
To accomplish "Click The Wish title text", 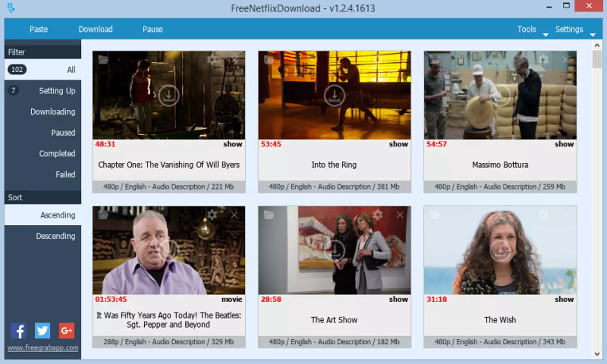I will click(x=500, y=320).
